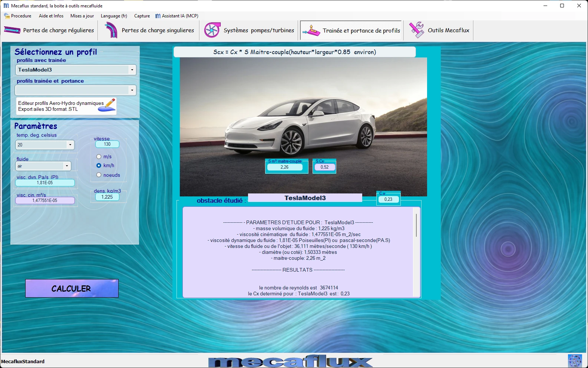Click the S.Cx value field
Screen dimensions: 588x368
pos(325,167)
